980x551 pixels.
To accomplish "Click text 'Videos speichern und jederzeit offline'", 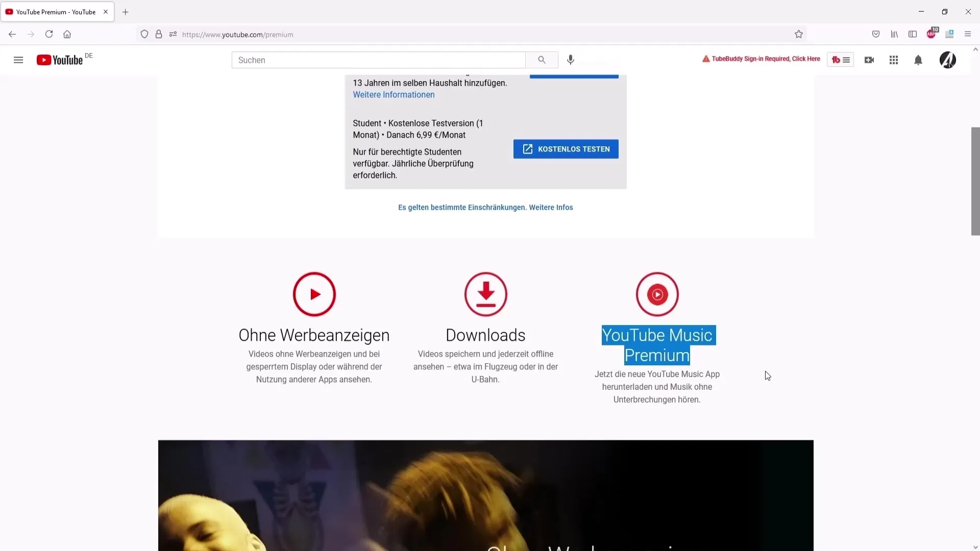I will pos(485,354).
